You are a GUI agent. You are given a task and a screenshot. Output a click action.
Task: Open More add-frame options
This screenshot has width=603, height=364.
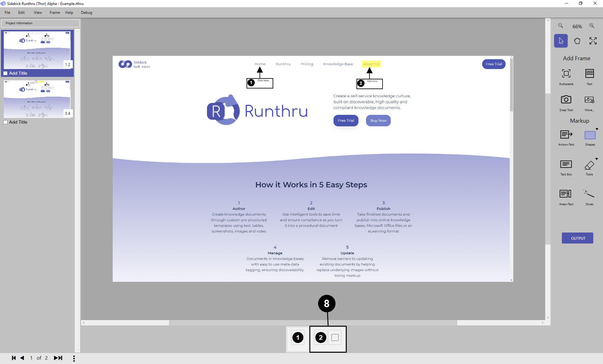(589, 100)
